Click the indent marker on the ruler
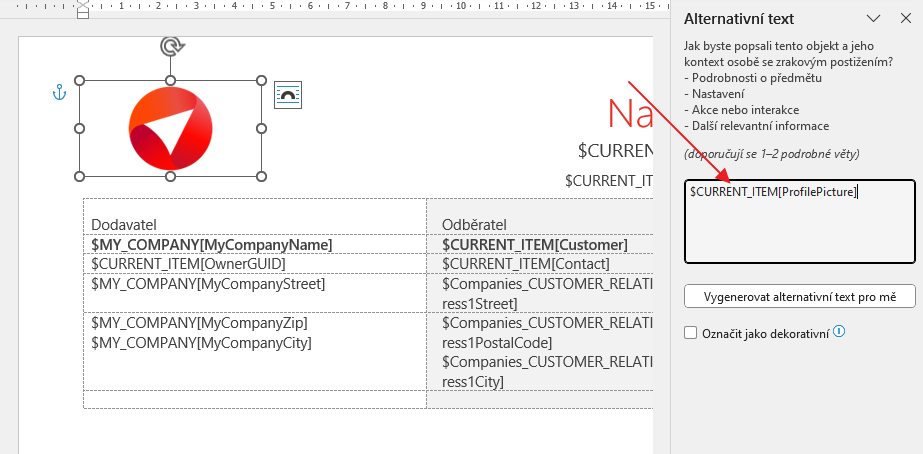 click(83, 10)
